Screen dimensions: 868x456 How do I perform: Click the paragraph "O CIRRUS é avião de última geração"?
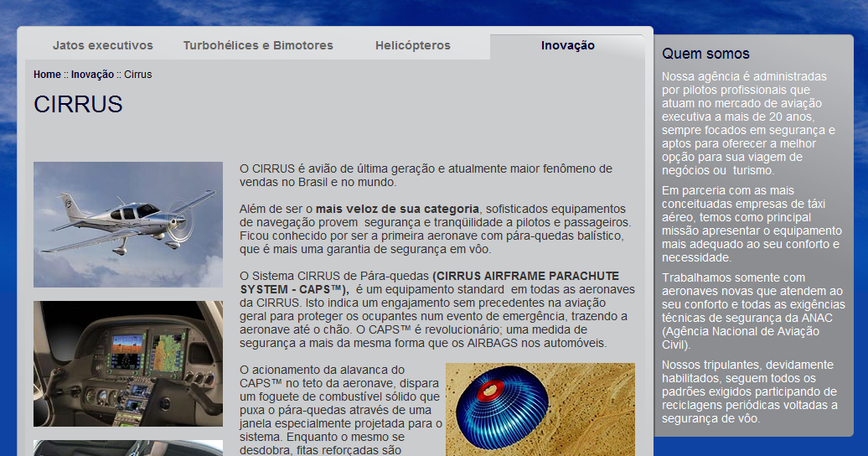click(426, 176)
